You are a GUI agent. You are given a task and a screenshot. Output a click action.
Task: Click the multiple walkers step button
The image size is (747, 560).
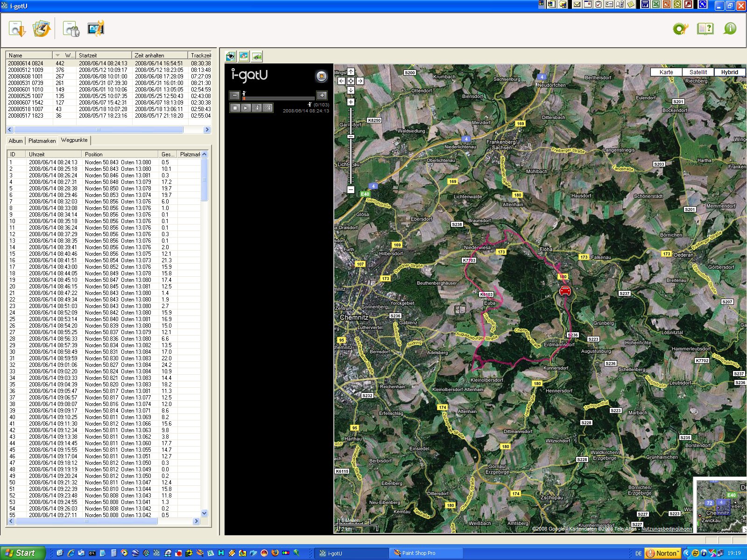pos(268,108)
